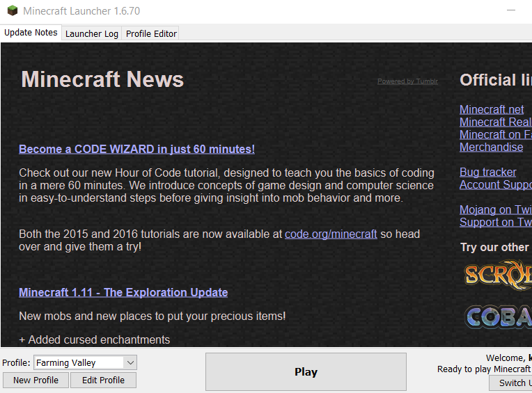Image resolution: width=532 pixels, height=393 pixels.
Task: Open the Minecraft Realms link
Action: click(496, 122)
